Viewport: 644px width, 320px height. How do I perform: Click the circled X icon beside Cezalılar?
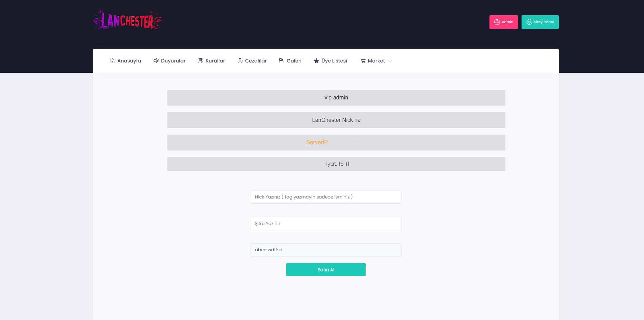click(x=240, y=61)
